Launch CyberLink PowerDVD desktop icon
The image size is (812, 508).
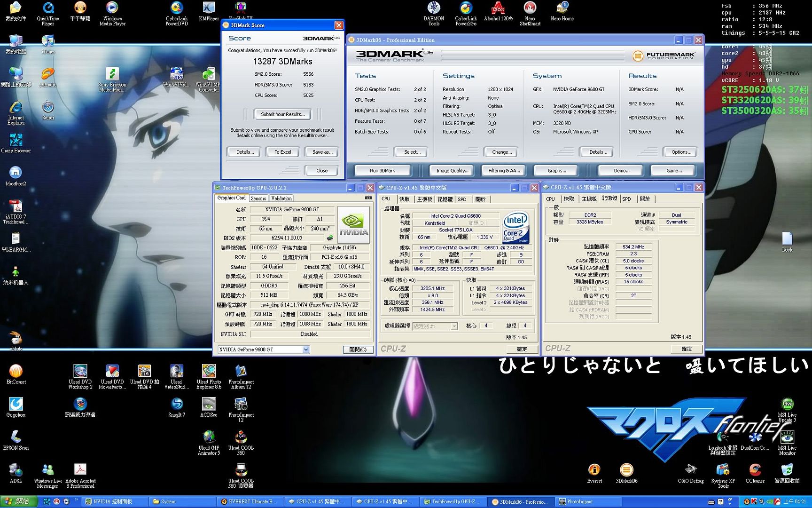177,13
